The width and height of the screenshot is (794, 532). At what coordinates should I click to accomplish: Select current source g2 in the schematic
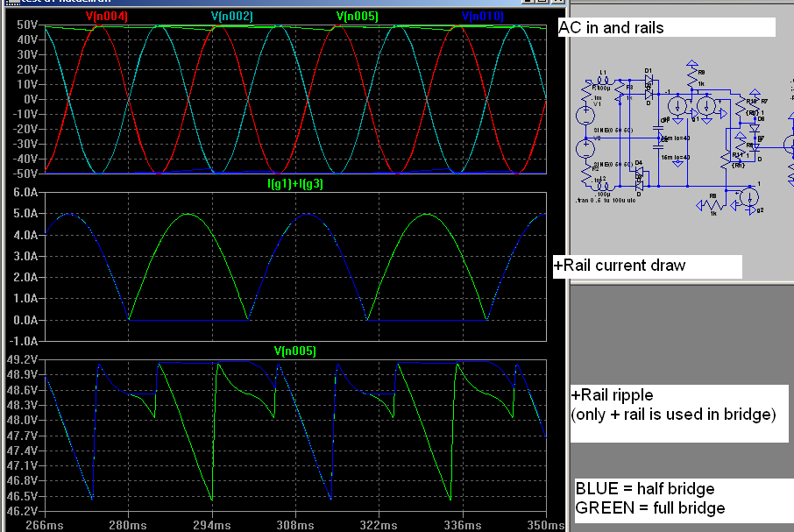coord(749,197)
